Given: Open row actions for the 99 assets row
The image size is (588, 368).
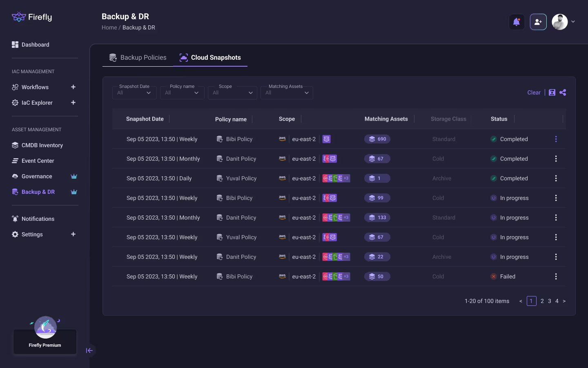Looking at the screenshot, I should tap(556, 198).
